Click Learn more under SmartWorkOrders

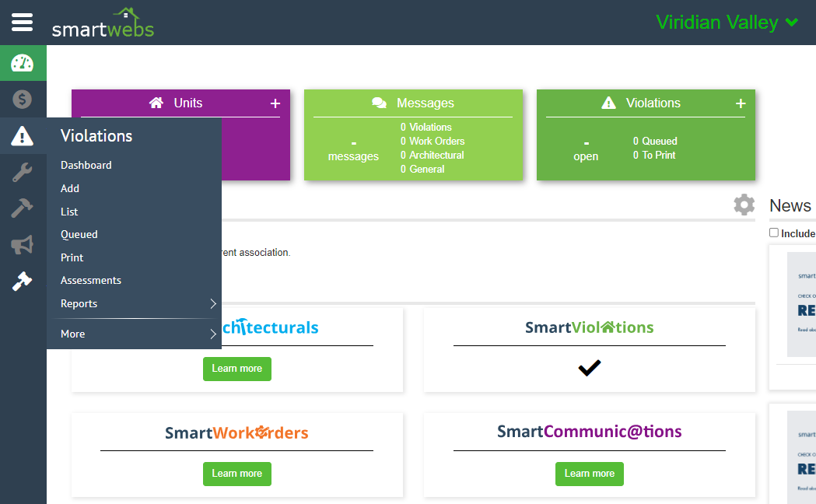(x=236, y=474)
